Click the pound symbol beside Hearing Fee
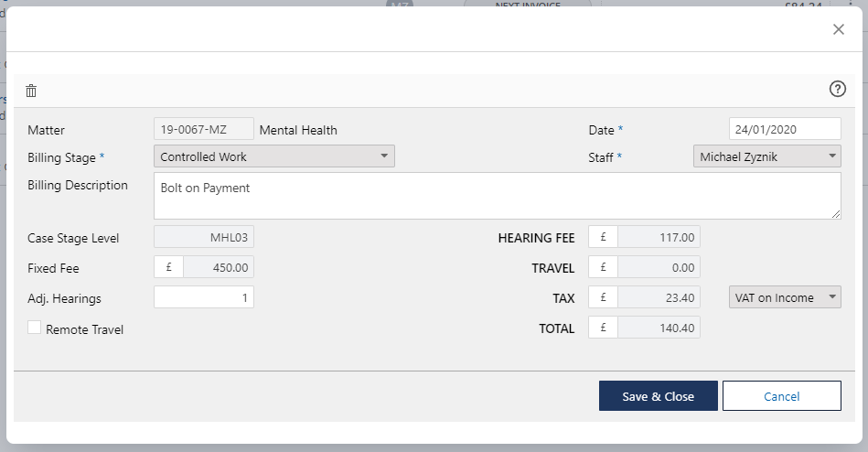 [x=603, y=237]
